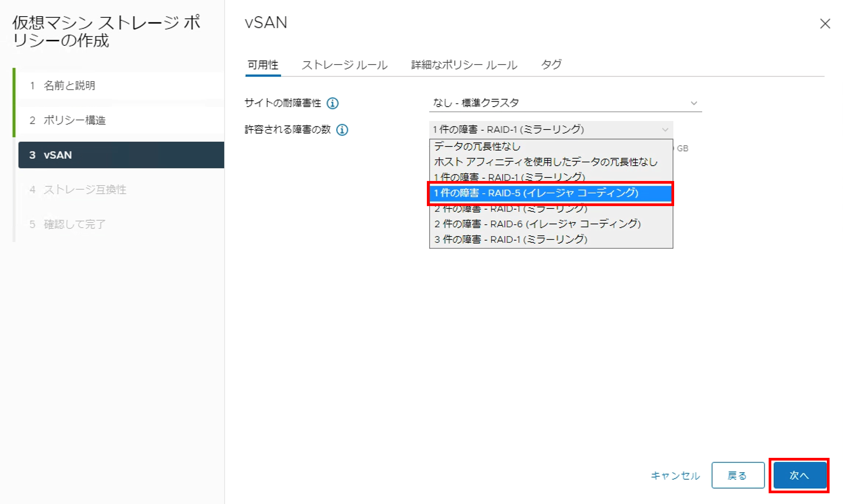Select データの冗長性なし option
This screenshot has width=843, height=504.
551,146
